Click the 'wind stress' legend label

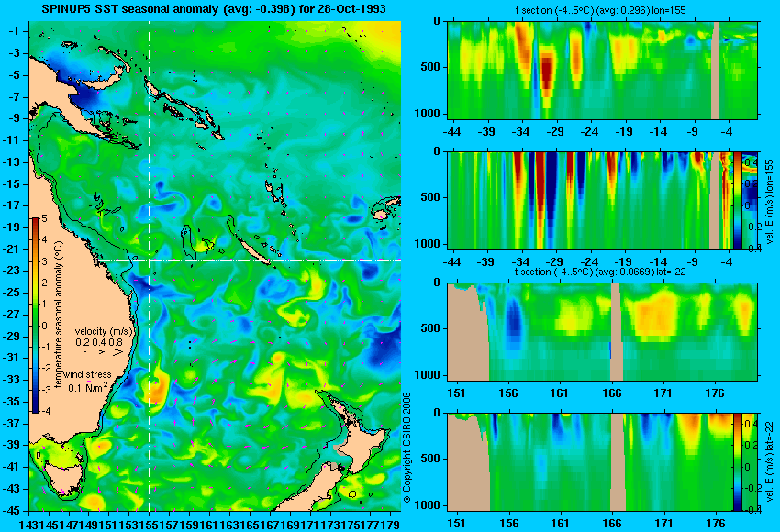click(87, 374)
